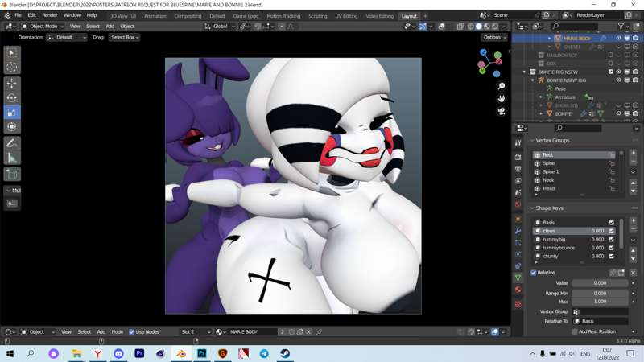The image size is (644, 362).
Task: Select the Rotate tool
Action: (12, 98)
